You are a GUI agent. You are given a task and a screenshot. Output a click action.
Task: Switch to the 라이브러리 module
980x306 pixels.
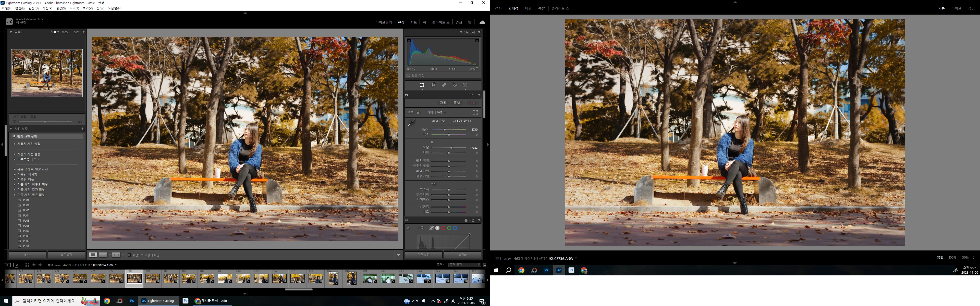[x=383, y=22]
